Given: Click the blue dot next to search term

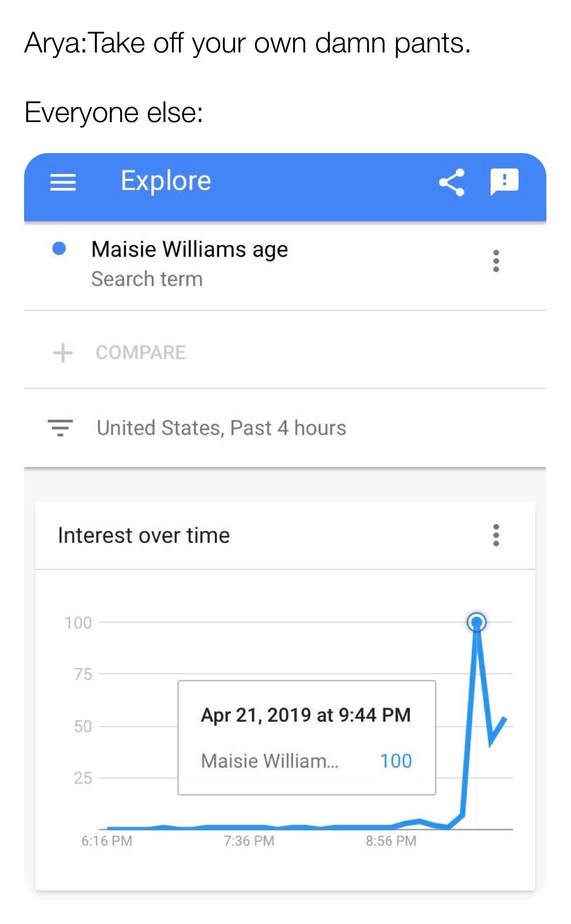Looking at the screenshot, I should tap(59, 248).
